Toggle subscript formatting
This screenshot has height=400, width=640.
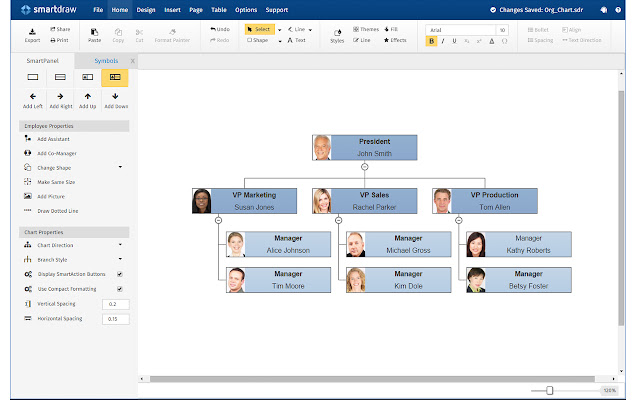coord(467,41)
